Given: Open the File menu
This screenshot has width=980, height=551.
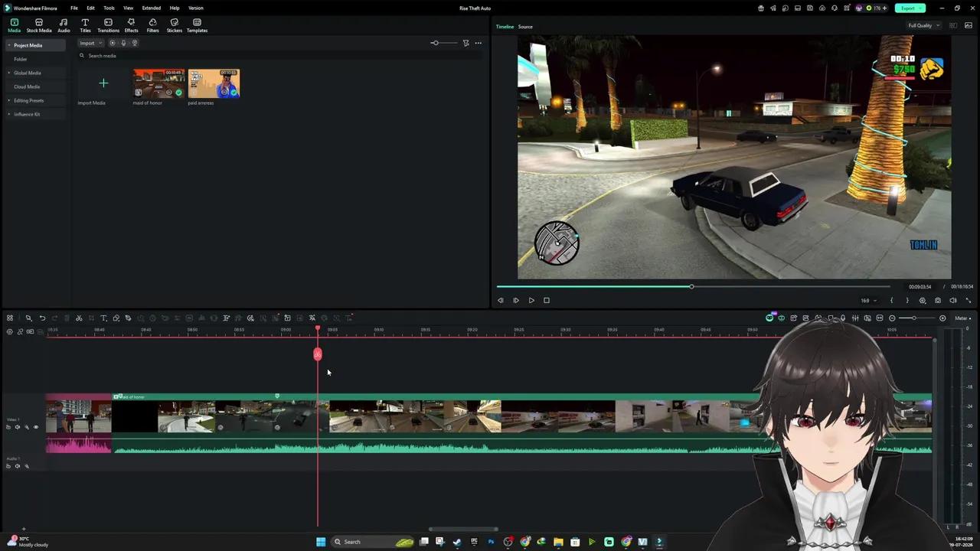Looking at the screenshot, I should (74, 8).
